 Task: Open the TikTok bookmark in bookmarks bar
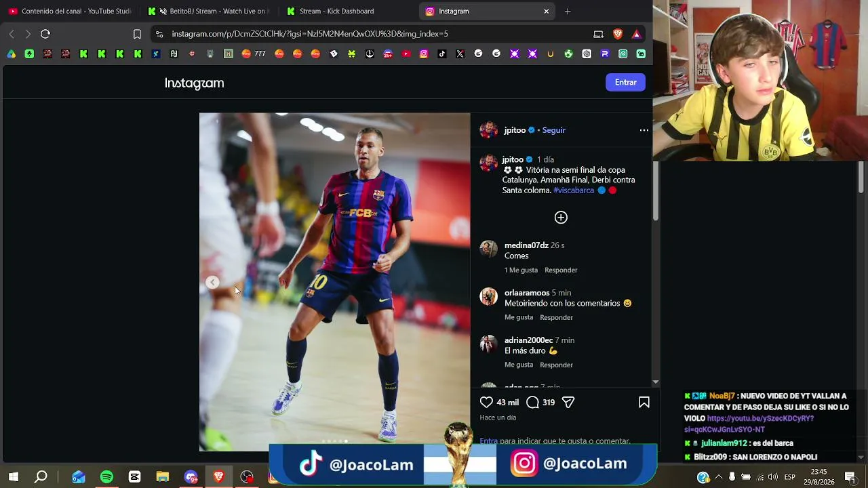(x=442, y=54)
